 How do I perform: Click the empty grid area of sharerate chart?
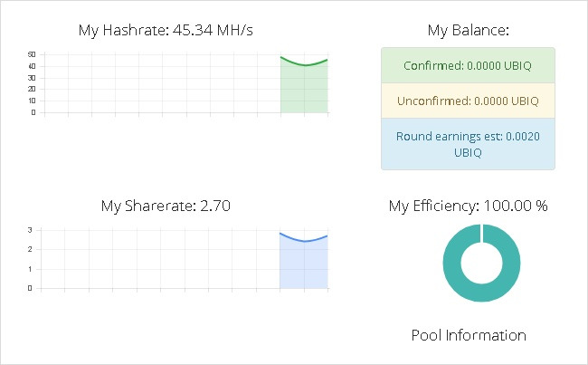(160, 259)
